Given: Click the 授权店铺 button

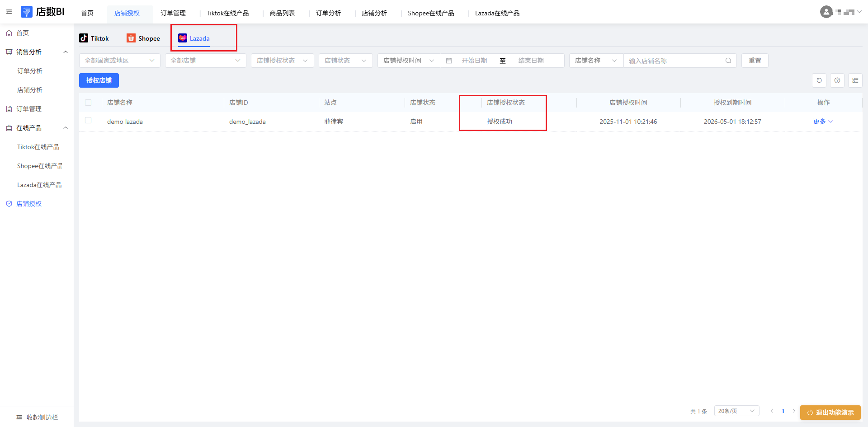Looking at the screenshot, I should (99, 80).
